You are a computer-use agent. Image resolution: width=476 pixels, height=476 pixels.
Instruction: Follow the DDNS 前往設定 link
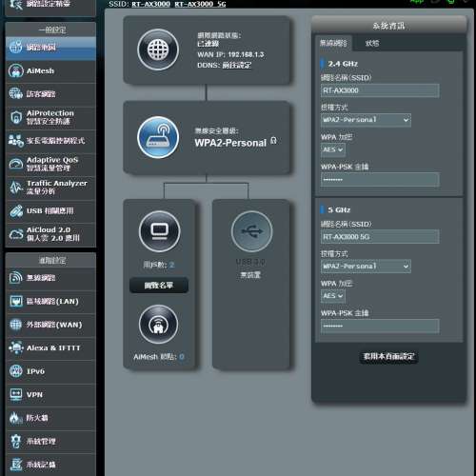[x=237, y=66]
